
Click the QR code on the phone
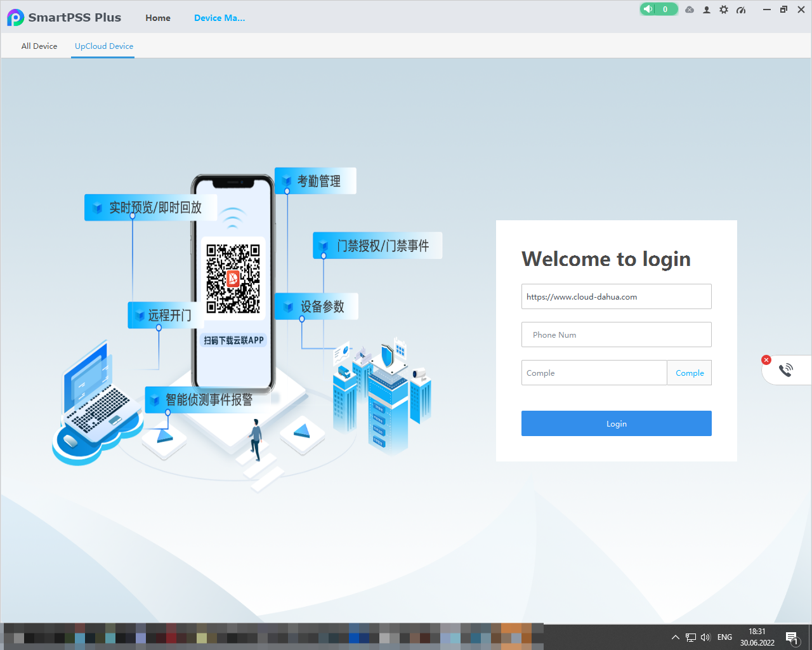tap(233, 279)
